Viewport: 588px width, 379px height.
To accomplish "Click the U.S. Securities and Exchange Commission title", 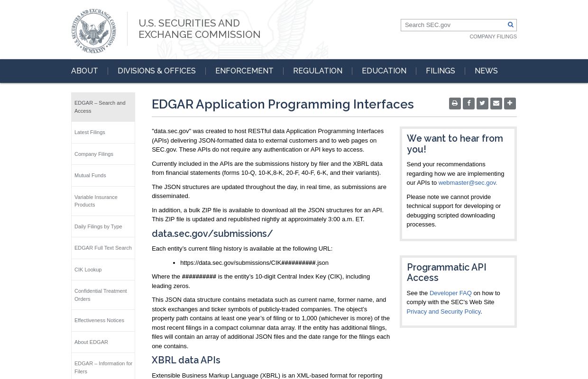I will (199, 29).
